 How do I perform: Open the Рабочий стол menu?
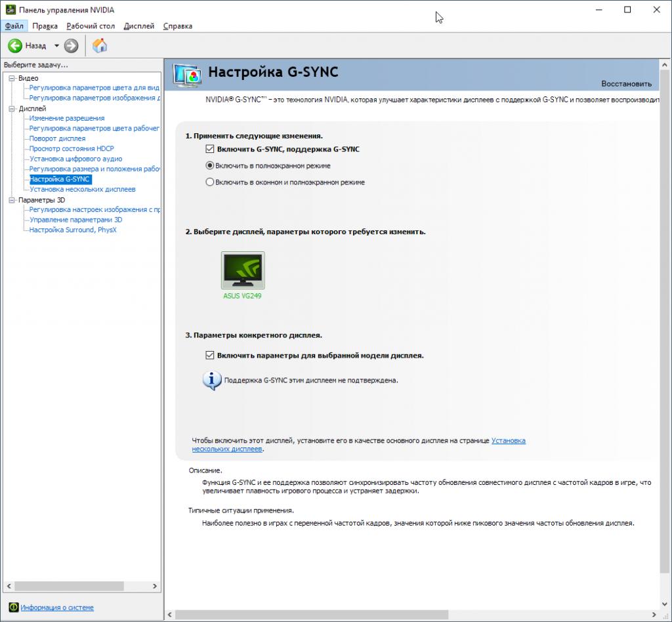point(91,26)
